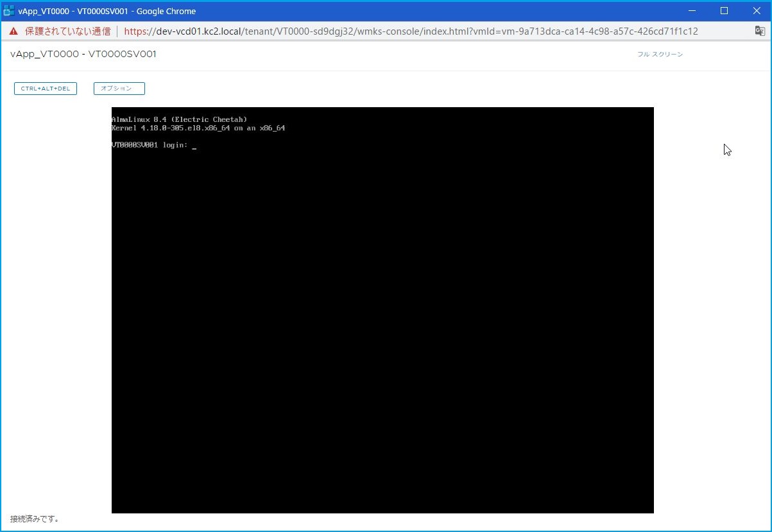Focus the VM console at the login prompt
Image resolution: width=772 pixels, height=532 pixels.
[154, 146]
